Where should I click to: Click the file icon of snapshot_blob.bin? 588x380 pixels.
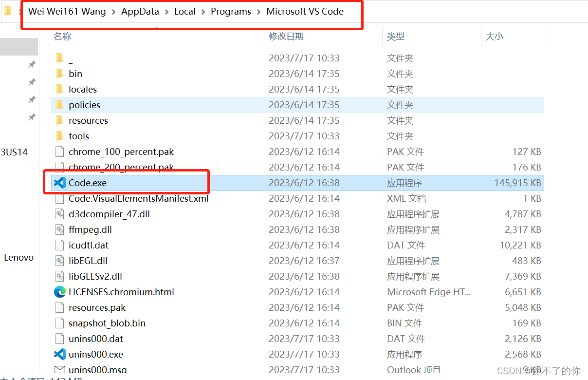(x=59, y=323)
